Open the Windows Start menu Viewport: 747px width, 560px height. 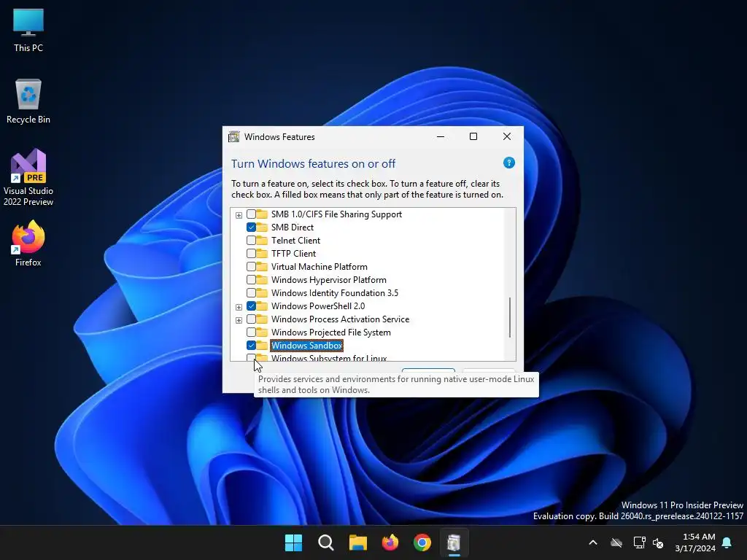point(293,542)
